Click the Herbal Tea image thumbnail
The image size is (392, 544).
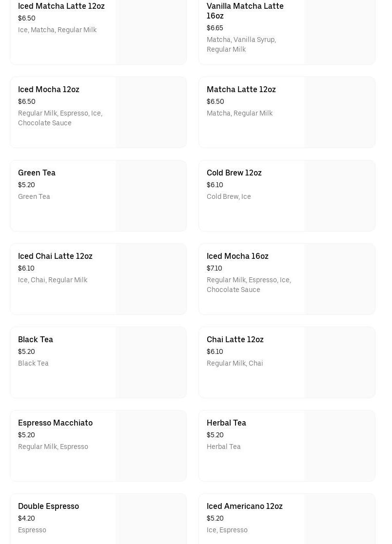click(x=340, y=446)
